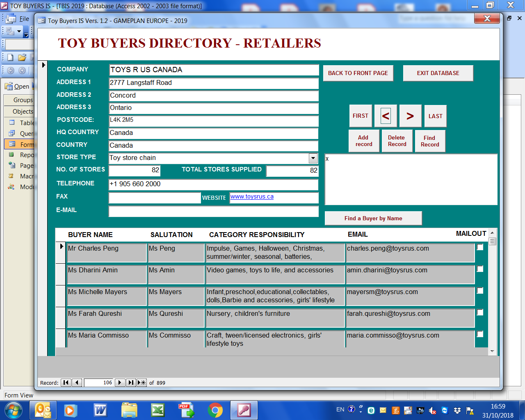
Task: Open the File menu
Action: 24,18
